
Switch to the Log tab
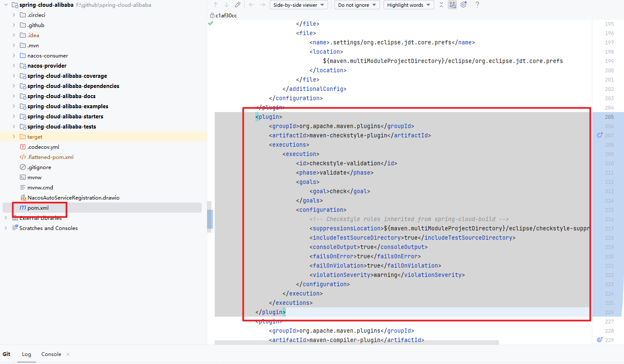pos(27,354)
